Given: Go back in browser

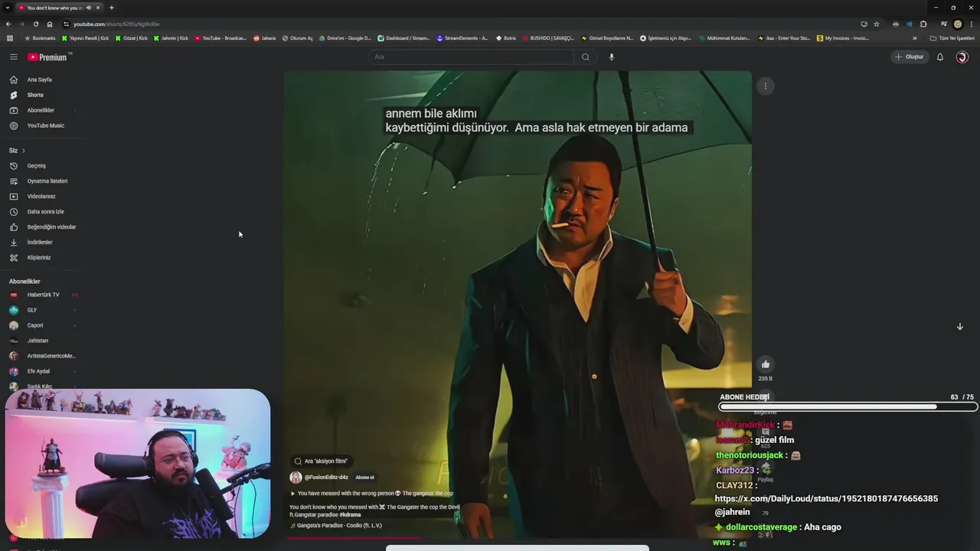Looking at the screenshot, I should (8, 24).
